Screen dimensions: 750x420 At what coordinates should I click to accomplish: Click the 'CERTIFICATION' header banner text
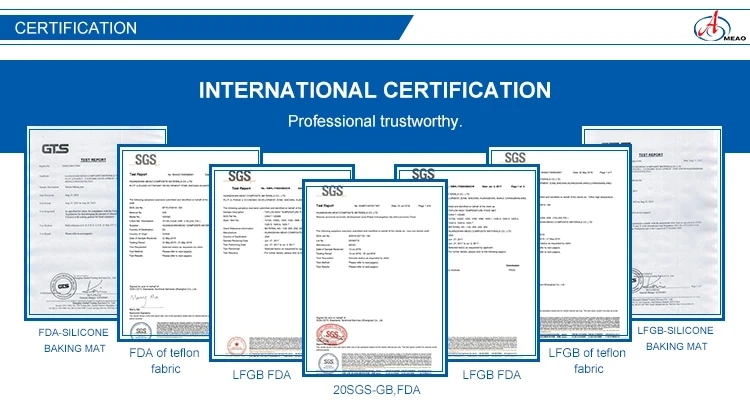pyautogui.click(x=76, y=28)
